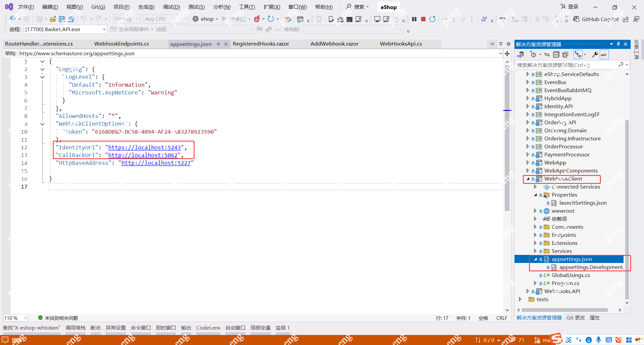Expand the Components folder node
This screenshot has width=644, height=345.
tap(535, 227)
